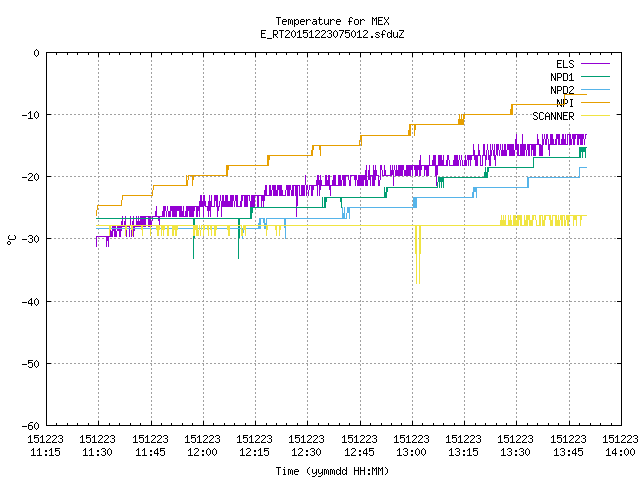
Task: Click the 11:30 x-axis tick label
Action: tap(97, 452)
